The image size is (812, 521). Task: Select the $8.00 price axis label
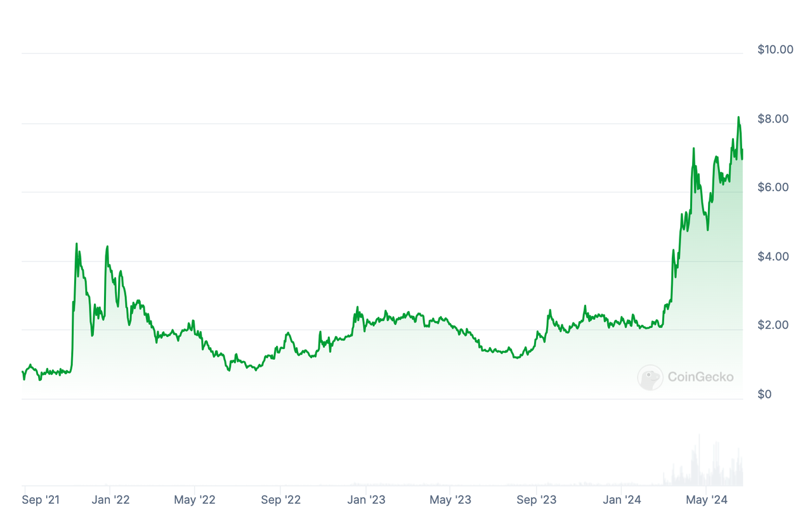[x=773, y=119]
